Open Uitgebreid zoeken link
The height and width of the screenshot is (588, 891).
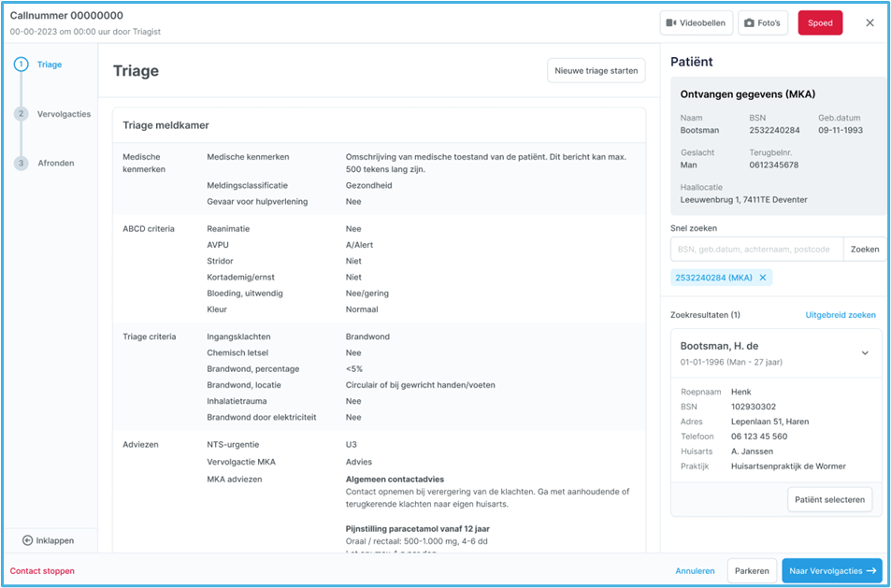tap(840, 315)
